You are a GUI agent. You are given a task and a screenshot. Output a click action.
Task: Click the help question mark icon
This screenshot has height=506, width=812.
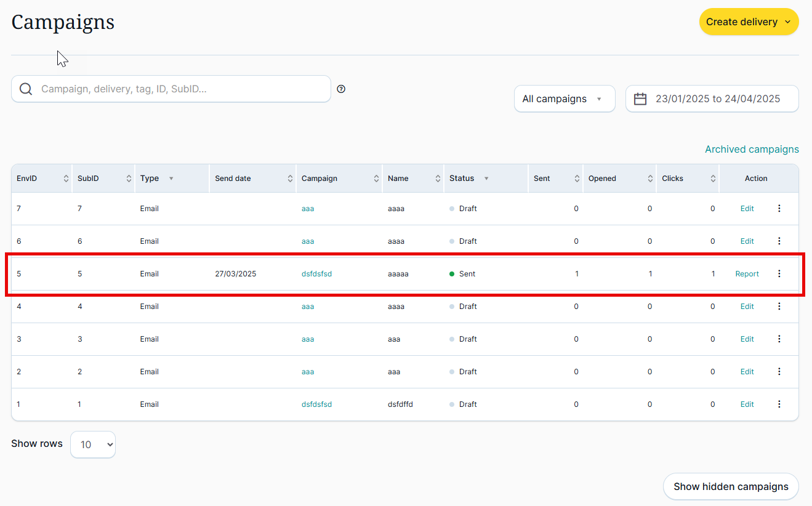click(x=341, y=89)
